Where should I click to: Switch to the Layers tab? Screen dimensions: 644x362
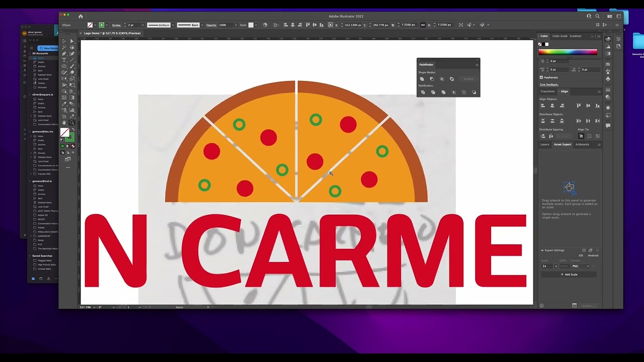pos(545,144)
